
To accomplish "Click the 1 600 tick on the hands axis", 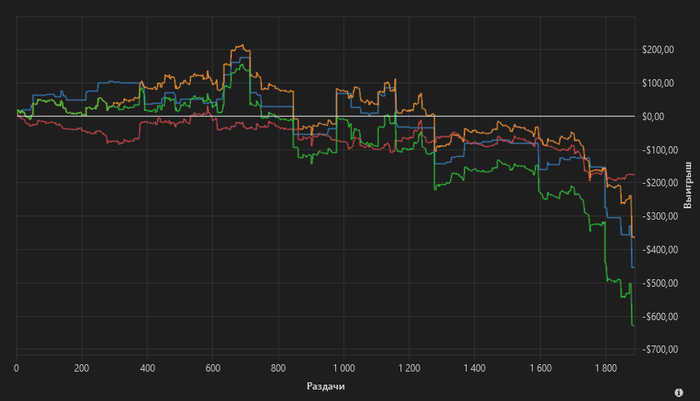I will tap(540, 368).
